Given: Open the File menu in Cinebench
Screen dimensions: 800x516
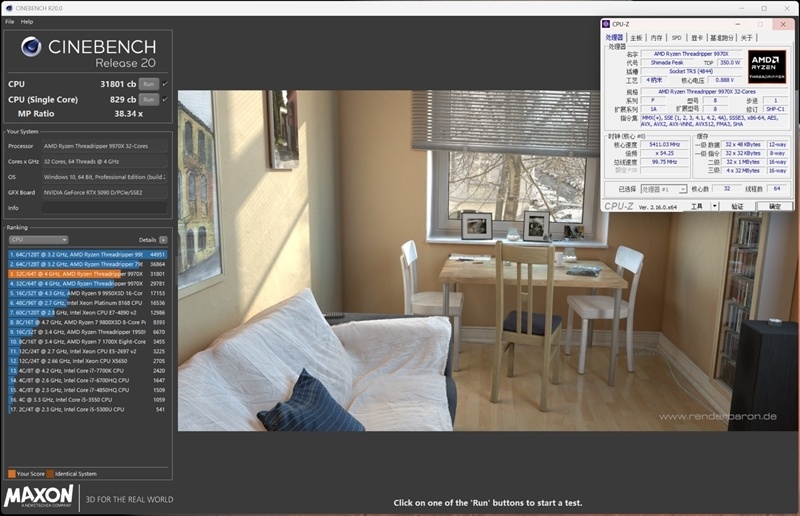Looking at the screenshot, I should coord(9,21).
